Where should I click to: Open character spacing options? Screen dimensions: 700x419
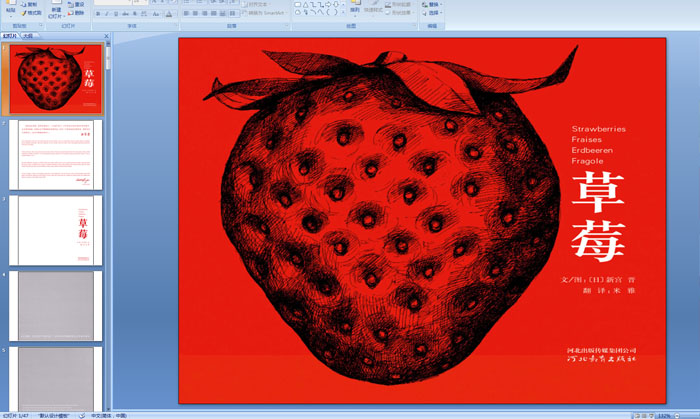(x=144, y=14)
